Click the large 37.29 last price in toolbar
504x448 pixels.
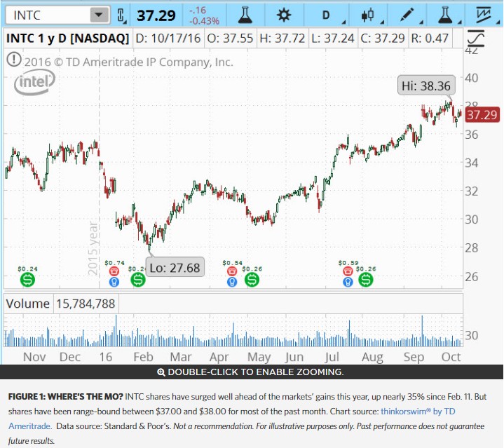click(156, 15)
